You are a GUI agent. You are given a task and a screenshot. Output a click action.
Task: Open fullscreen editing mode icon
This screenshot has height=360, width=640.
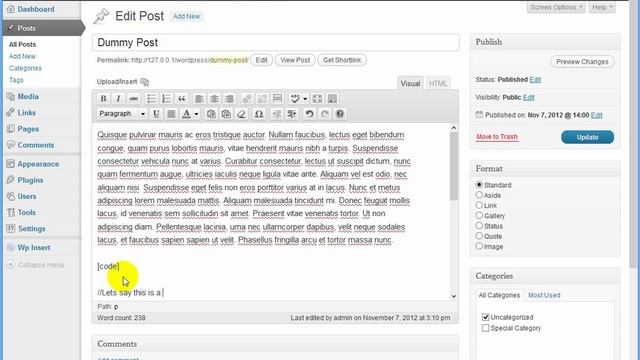pyautogui.click(x=317, y=98)
